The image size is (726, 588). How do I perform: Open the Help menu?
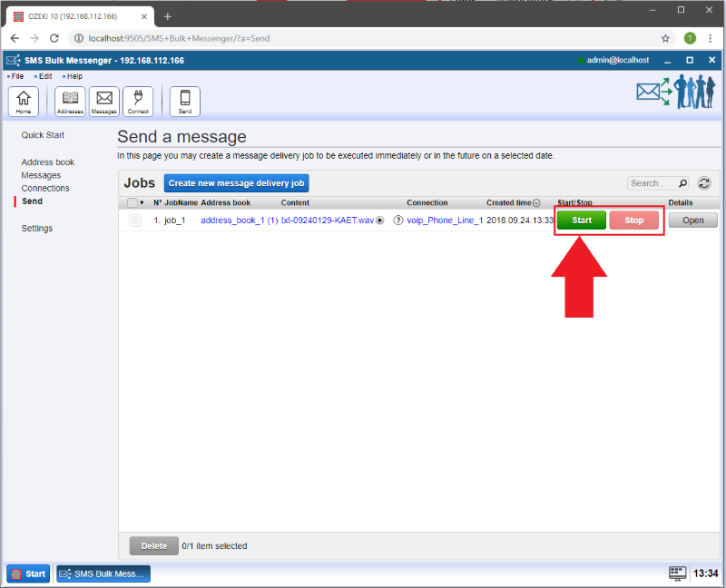(74, 76)
